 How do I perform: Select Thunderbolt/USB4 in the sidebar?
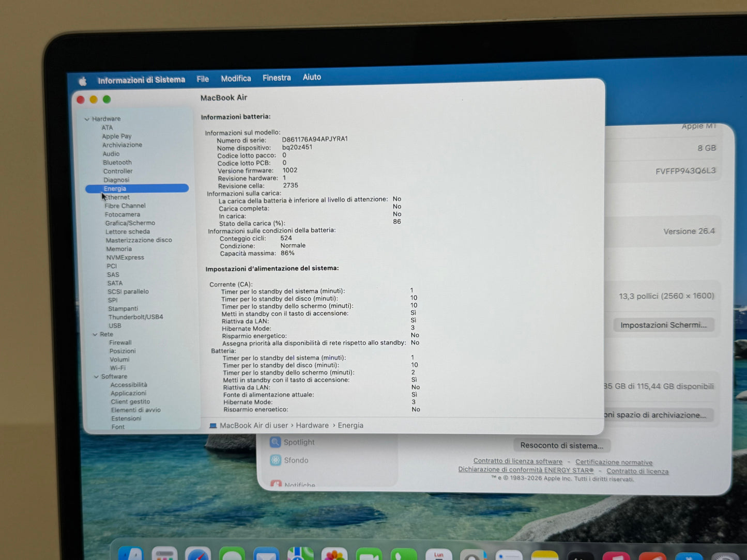click(135, 317)
